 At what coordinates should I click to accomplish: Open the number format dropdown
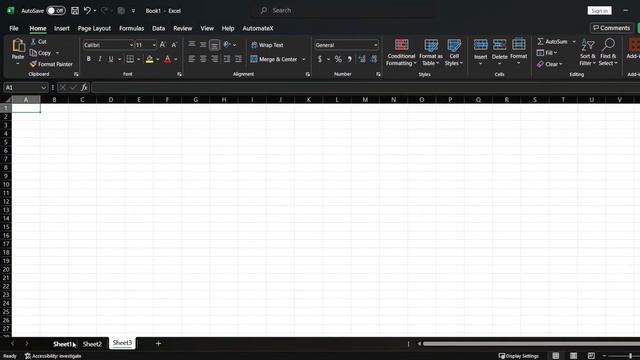click(376, 45)
